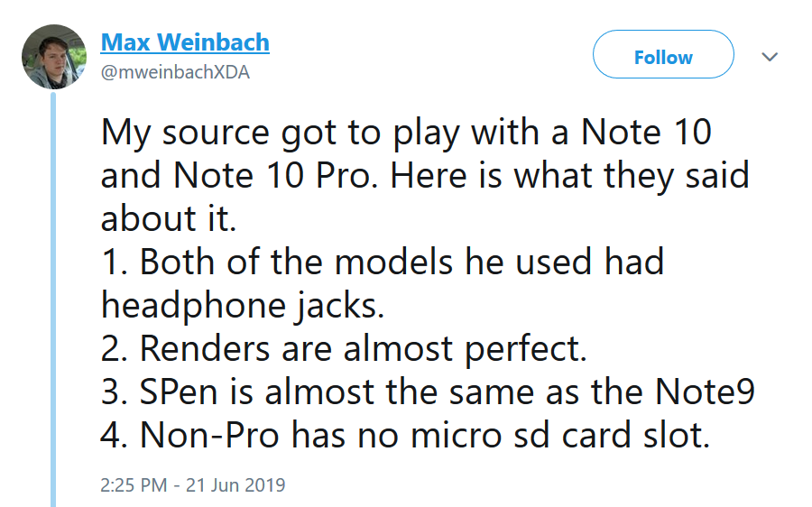Select the 'Renders are almost perfect' line
The image size is (812, 507).
(x=344, y=348)
